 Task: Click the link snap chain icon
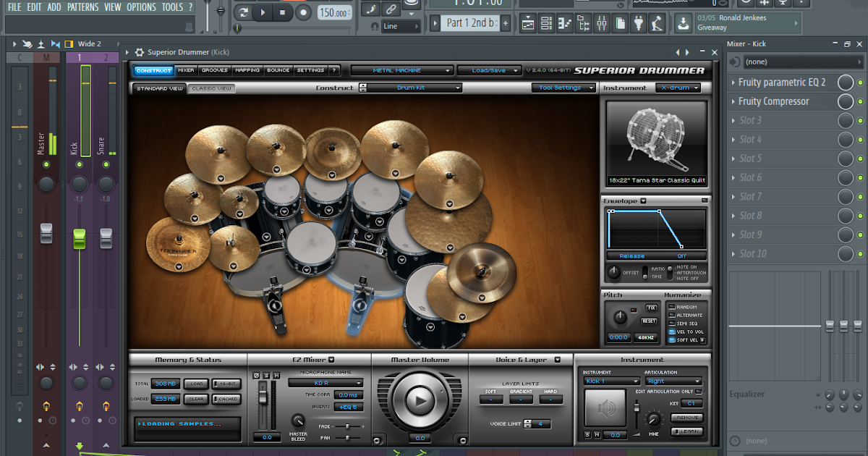pos(391,9)
